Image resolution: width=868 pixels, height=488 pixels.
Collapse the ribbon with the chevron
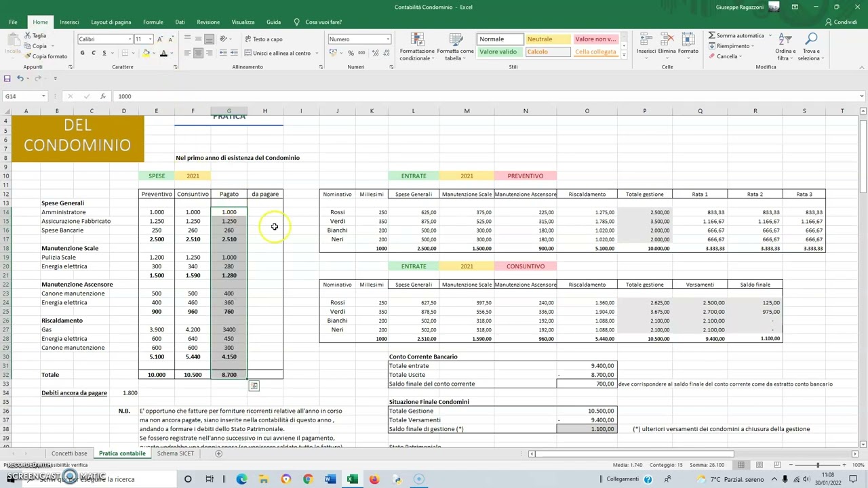click(861, 67)
